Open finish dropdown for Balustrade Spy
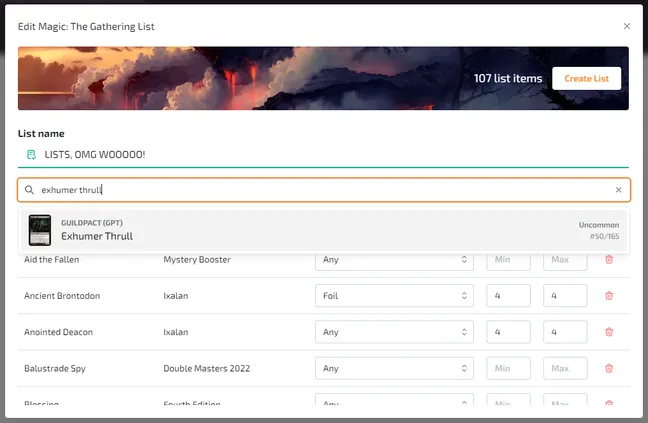 [x=394, y=368]
